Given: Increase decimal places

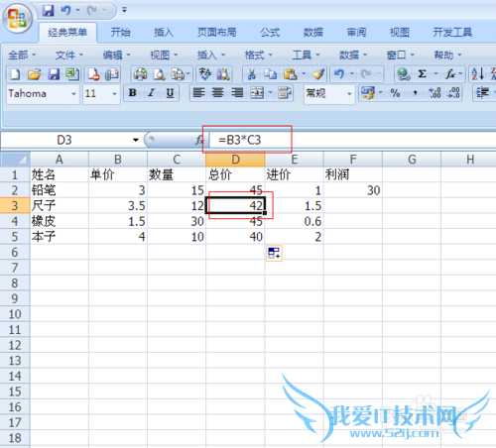Looking at the screenshot, I should tap(434, 93).
